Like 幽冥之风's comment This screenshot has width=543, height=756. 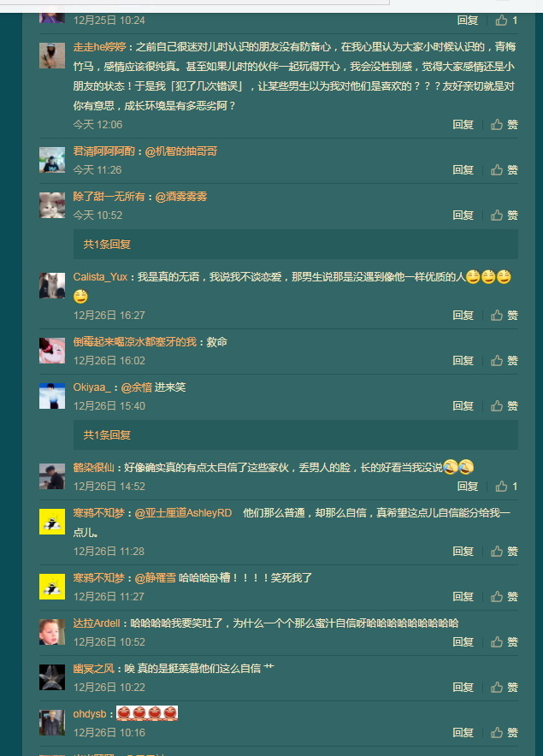point(504,687)
